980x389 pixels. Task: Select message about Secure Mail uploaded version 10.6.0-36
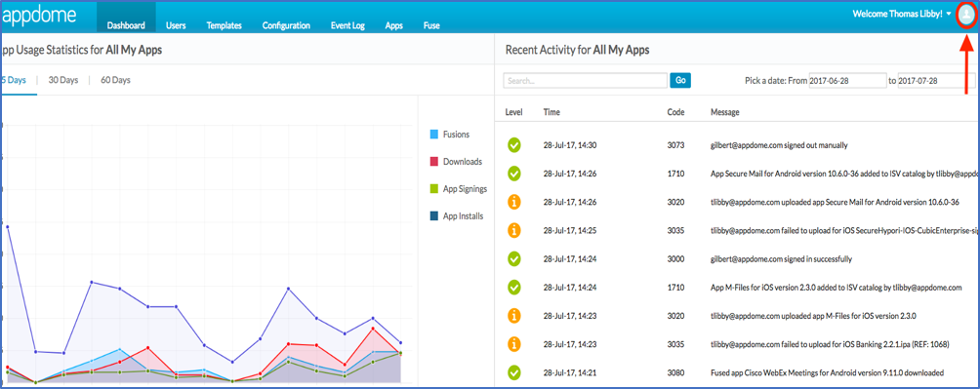(835, 202)
